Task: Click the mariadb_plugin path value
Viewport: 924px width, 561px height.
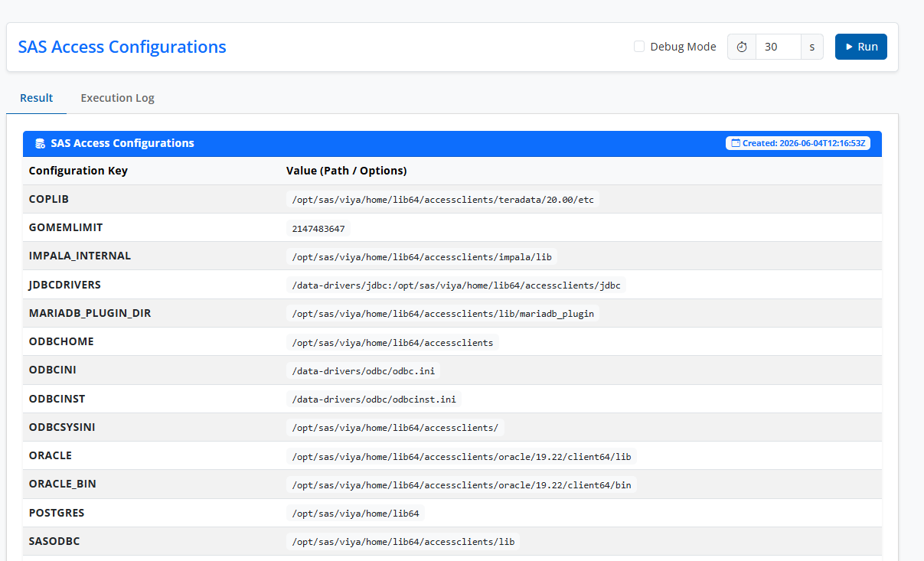Action: (442, 314)
